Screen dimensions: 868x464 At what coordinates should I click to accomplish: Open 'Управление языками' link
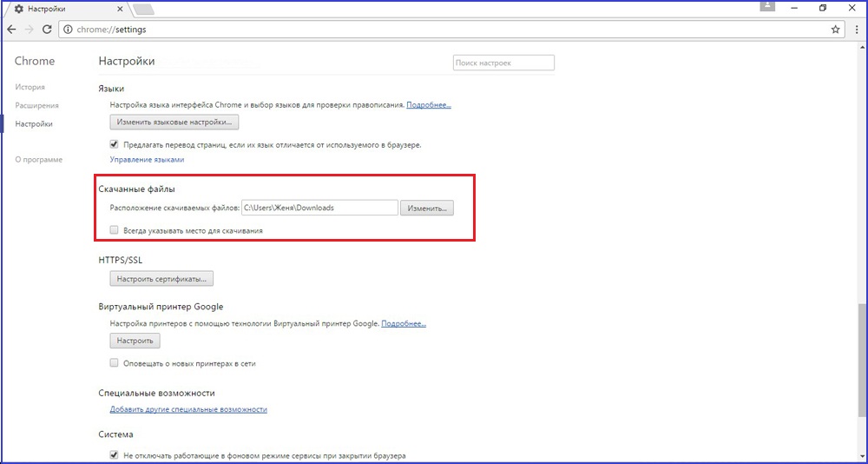click(147, 160)
